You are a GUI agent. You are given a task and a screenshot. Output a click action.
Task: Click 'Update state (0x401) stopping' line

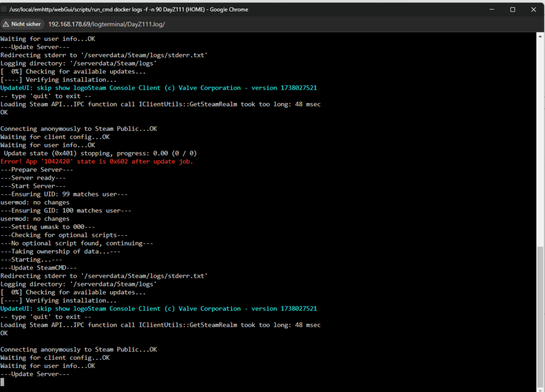100,153
